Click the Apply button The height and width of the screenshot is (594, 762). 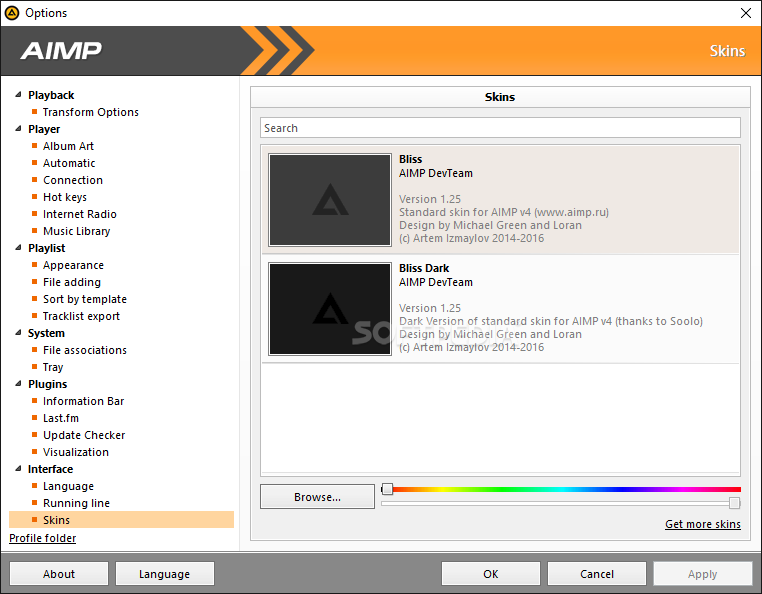click(703, 574)
